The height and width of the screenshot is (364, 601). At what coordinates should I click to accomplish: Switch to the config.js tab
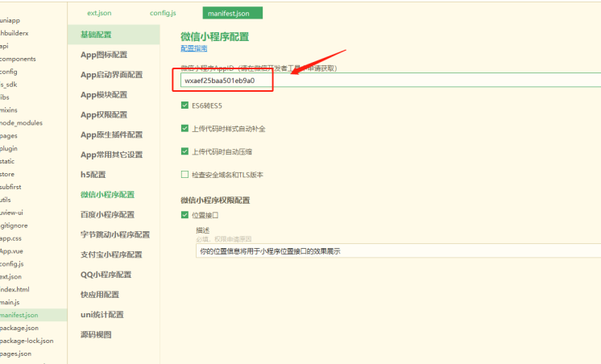(x=163, y=13)
